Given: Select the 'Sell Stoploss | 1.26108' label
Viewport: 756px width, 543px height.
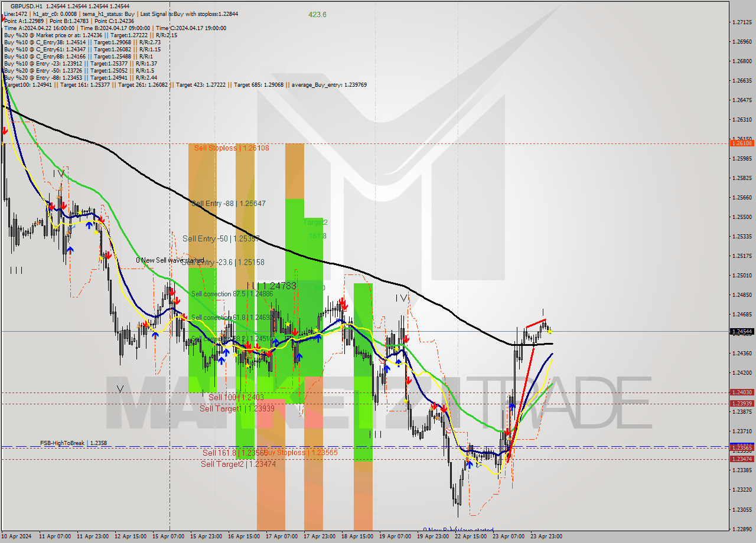Looking at the screenshot, I should [x=232, y=148].
